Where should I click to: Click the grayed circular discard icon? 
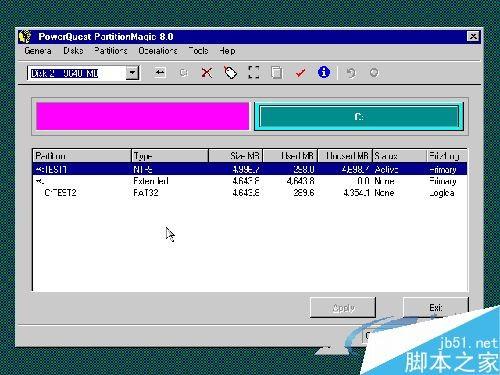[x=374, y=72]
